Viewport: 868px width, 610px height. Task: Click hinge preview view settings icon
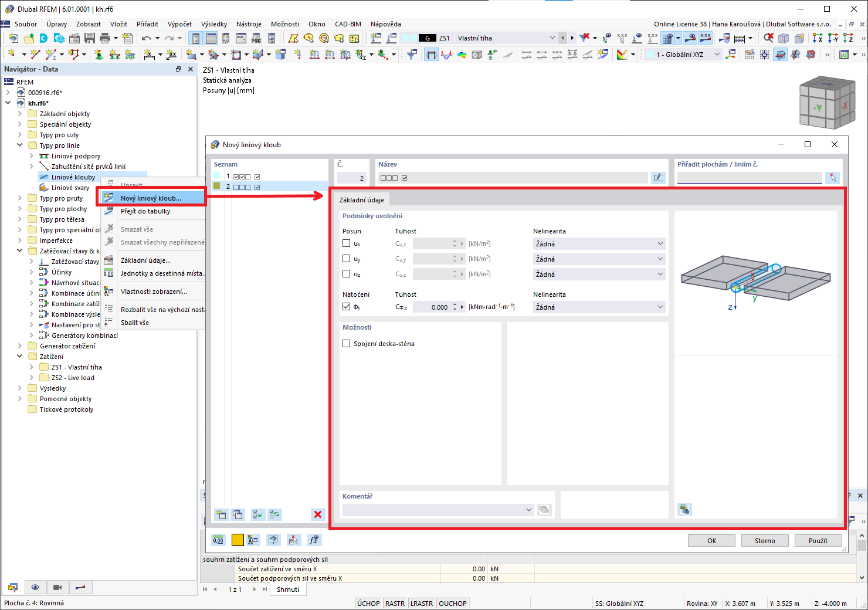(684, 509)
